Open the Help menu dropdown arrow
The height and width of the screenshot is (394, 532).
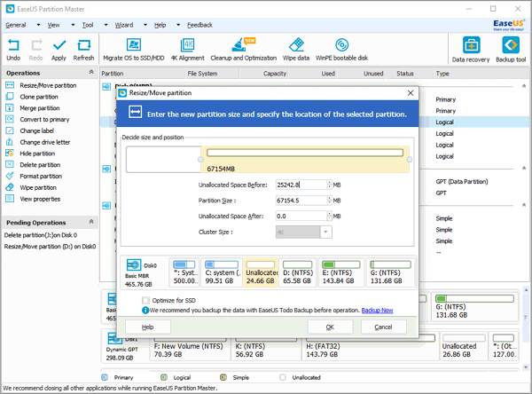coord(178,25)
